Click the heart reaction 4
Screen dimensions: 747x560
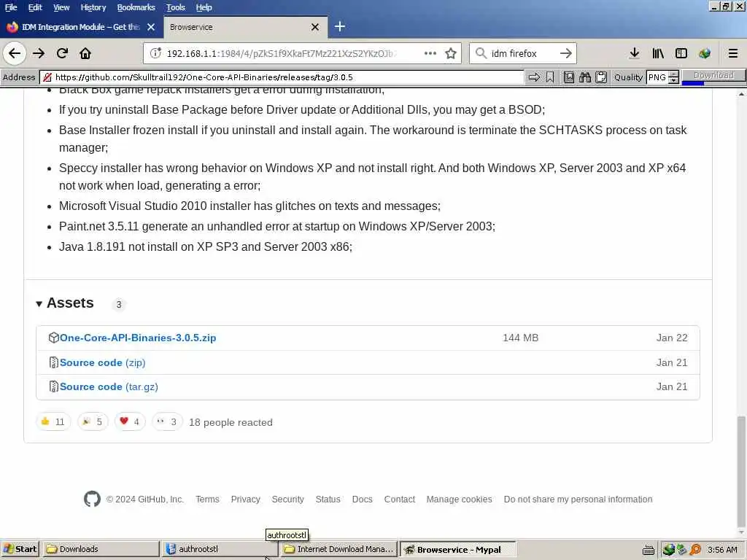(x=130, y=421)
